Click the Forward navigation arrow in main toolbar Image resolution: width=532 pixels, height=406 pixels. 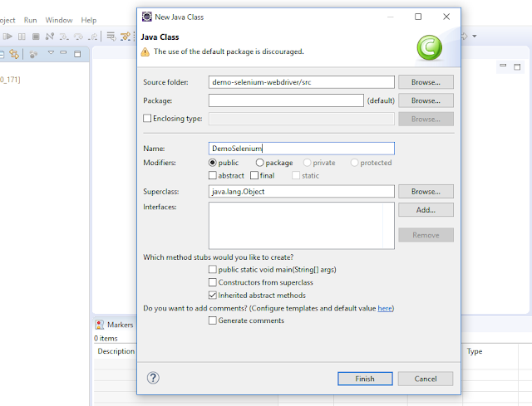click(464, 36)
